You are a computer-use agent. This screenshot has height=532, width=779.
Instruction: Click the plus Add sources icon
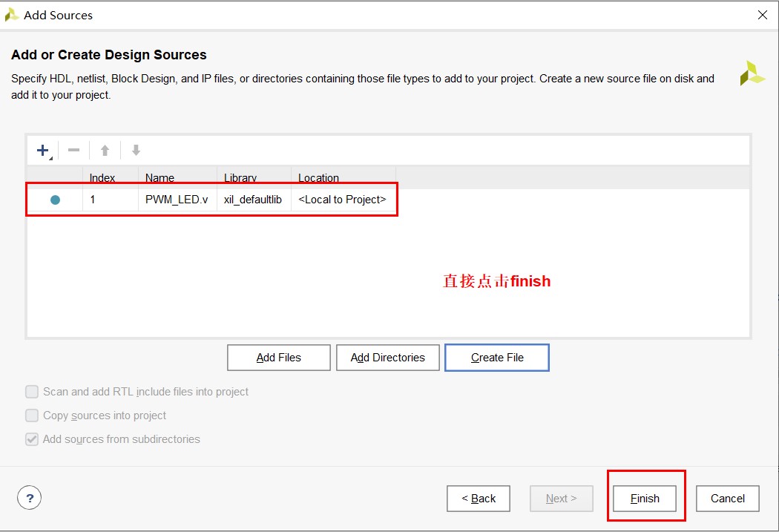tap(43, 151)
